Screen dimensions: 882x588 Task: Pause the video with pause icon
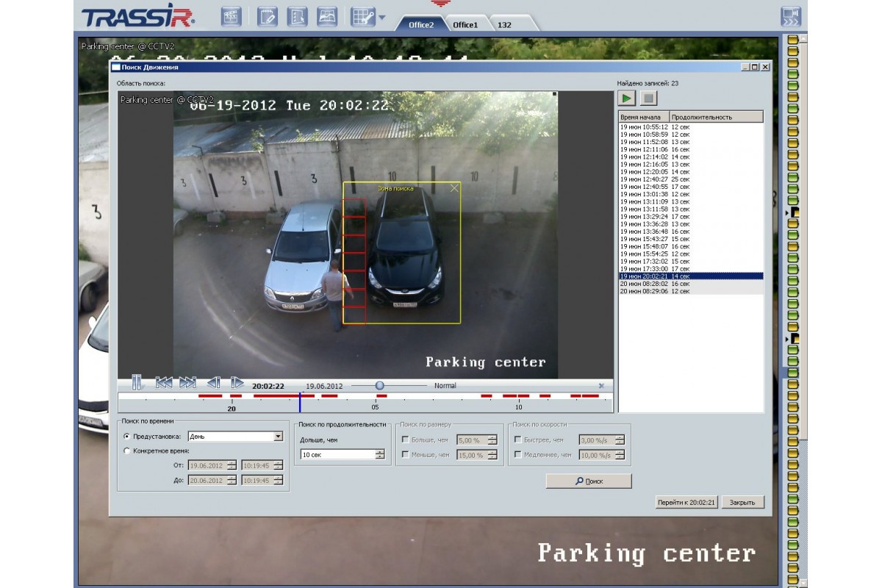(x=137, y=382)
